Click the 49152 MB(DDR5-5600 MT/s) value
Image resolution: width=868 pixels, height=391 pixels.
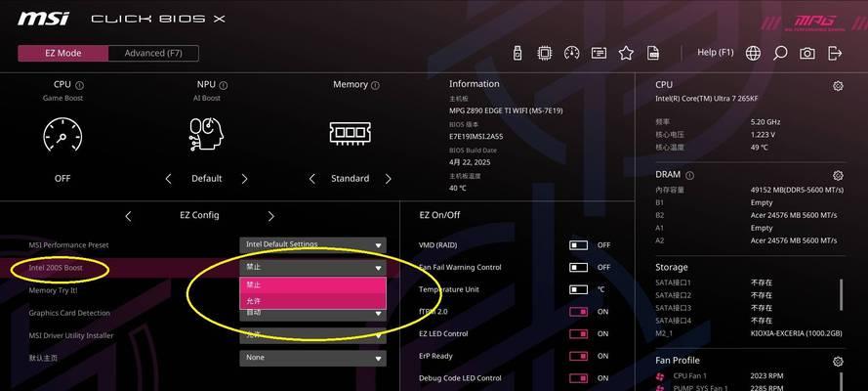797,190
